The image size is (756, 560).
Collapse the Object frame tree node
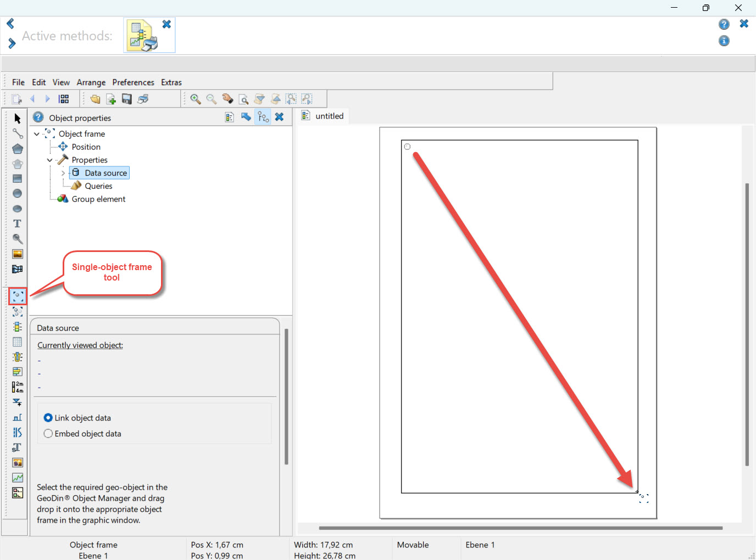[x=37, y=134]
